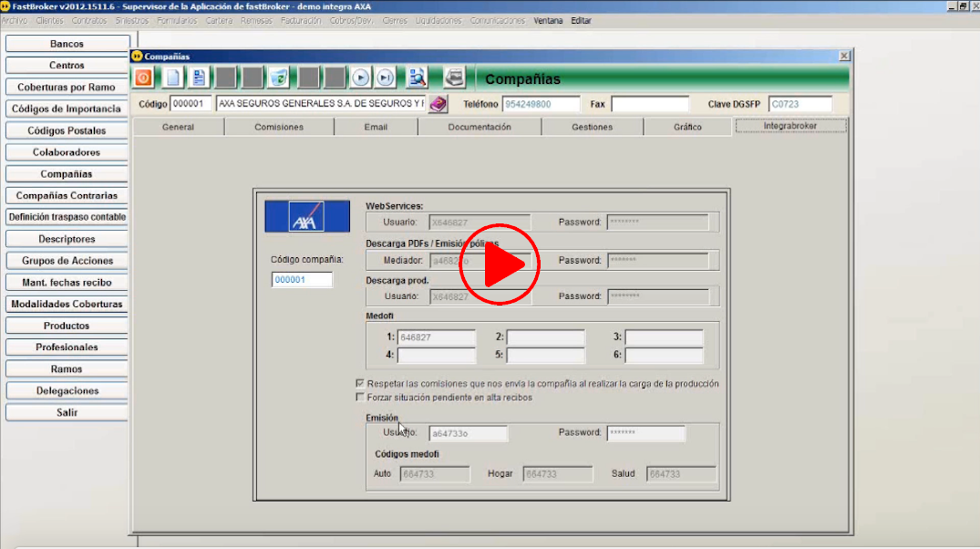Switch to the Gráfico tab
The height and width of the screenshot is (549, 980).
pos(687,127)
